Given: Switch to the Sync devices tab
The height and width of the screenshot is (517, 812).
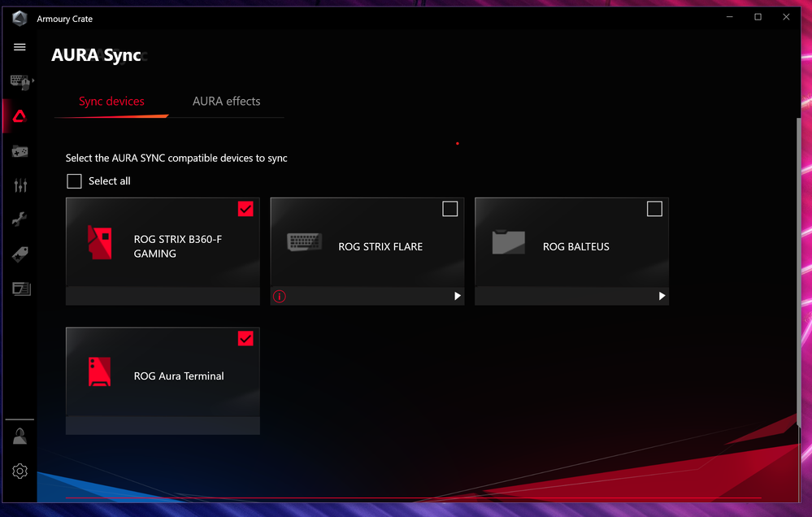Looking at the screenshot, I should coord(111,102).
